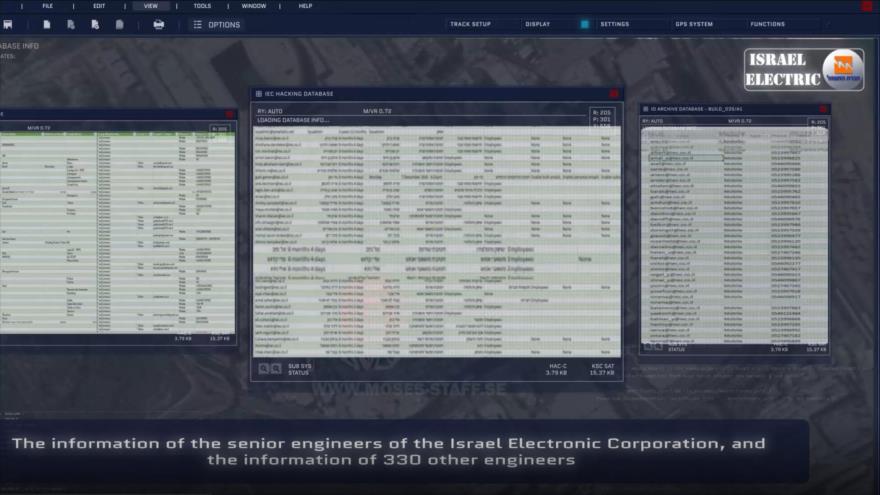This screenshot has width=880, height=495.
Task: Open the FILE menu
Action: (x=48, y=6)
